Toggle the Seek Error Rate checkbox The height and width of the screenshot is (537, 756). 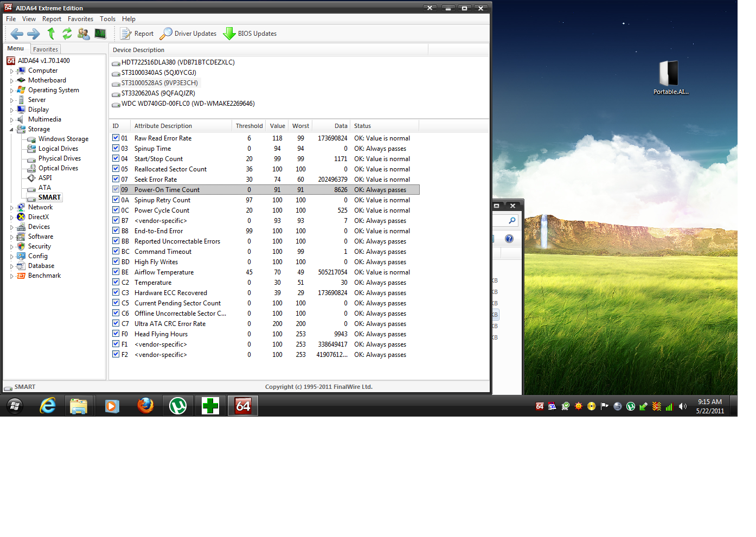tap(116, 179)
